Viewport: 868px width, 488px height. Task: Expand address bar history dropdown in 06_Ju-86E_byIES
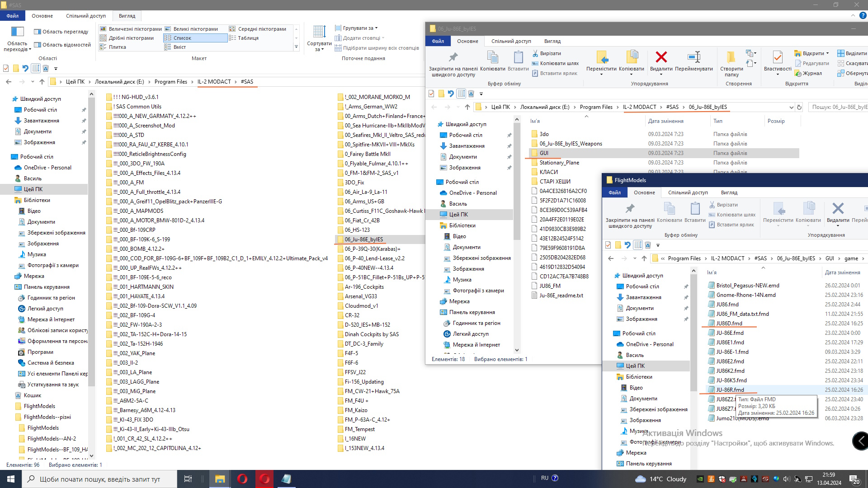pyautogui.click(x=791, y=108)
